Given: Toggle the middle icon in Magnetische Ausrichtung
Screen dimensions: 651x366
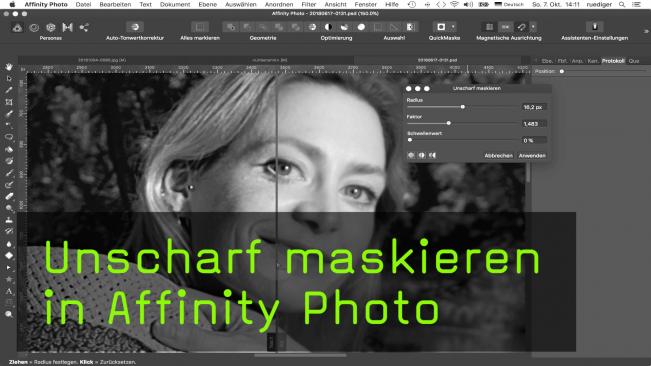Looking at the screenshot, I should click(x=505, y=27).
